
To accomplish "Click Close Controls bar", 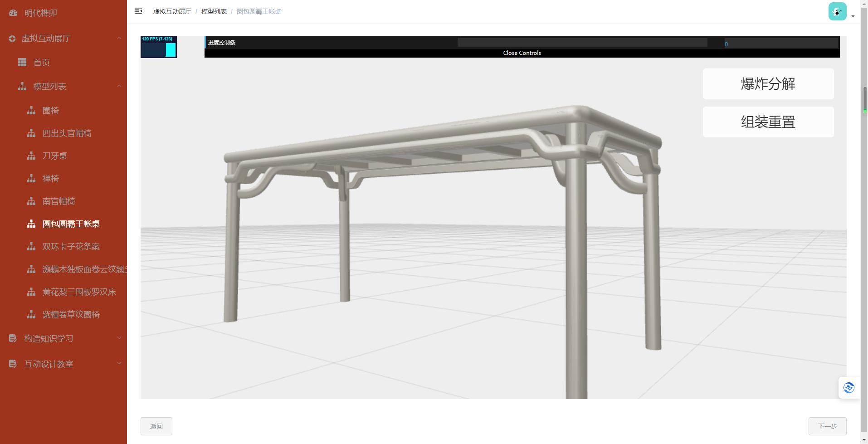I will [522, 53].
